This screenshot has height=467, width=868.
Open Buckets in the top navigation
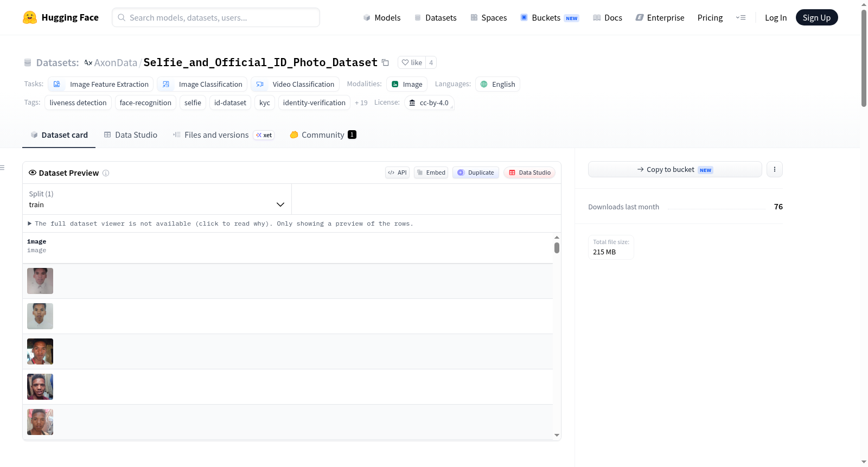550,17
